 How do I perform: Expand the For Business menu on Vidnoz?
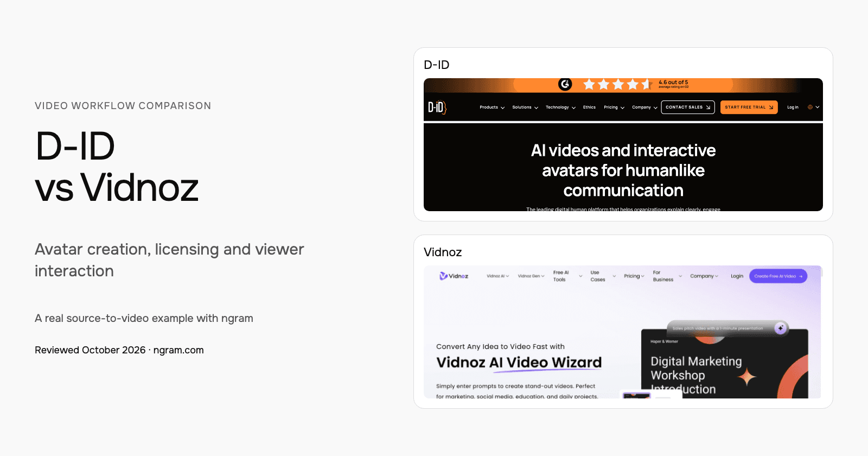click(x=668, y=276)
